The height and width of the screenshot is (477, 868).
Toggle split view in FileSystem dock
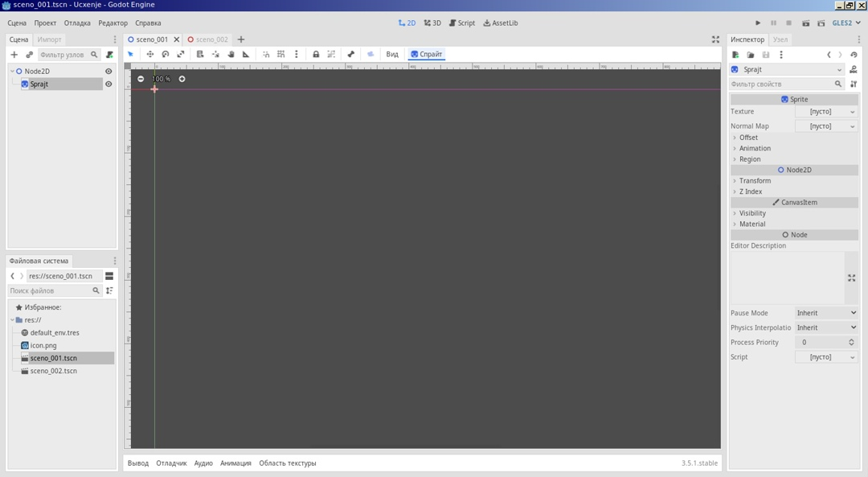[x=109, y=276]
